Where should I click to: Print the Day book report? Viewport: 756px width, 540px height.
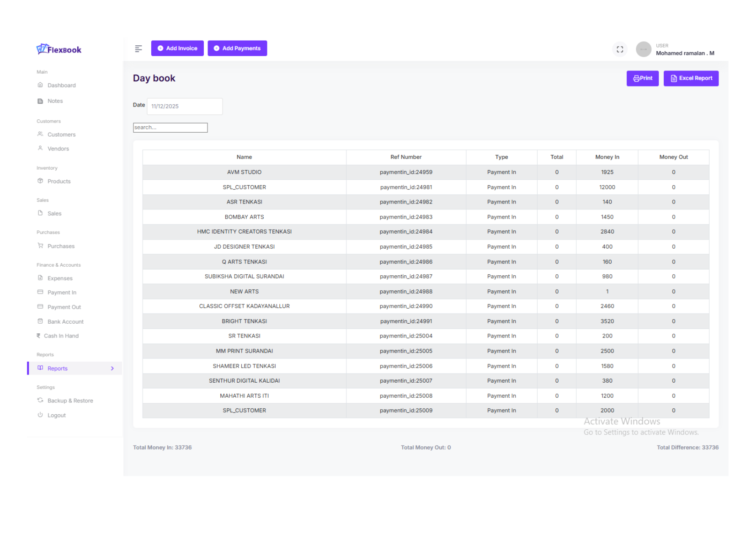[642, 79]
